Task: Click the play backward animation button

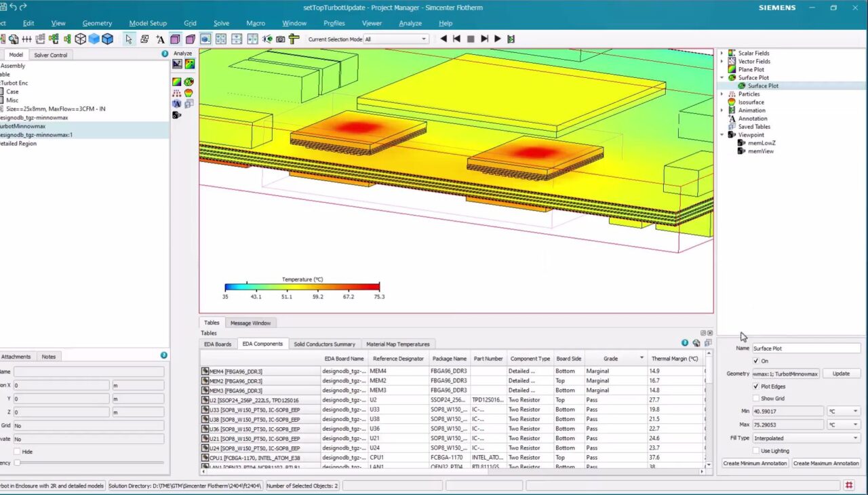Action: [x=443, y=39]
